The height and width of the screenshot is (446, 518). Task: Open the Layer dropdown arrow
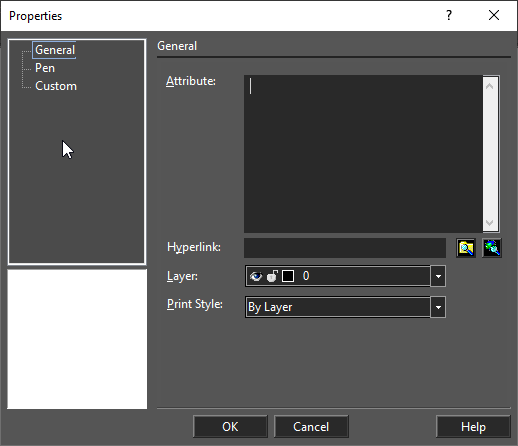click(x=438, y=276)
